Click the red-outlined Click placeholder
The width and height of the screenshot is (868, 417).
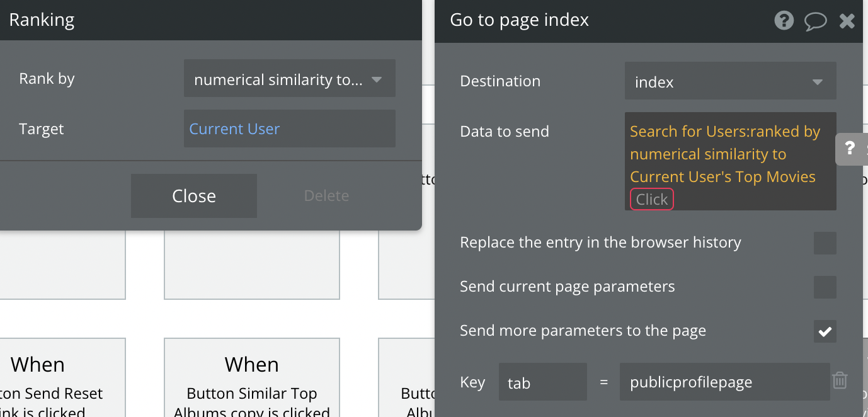coord(651,200)
